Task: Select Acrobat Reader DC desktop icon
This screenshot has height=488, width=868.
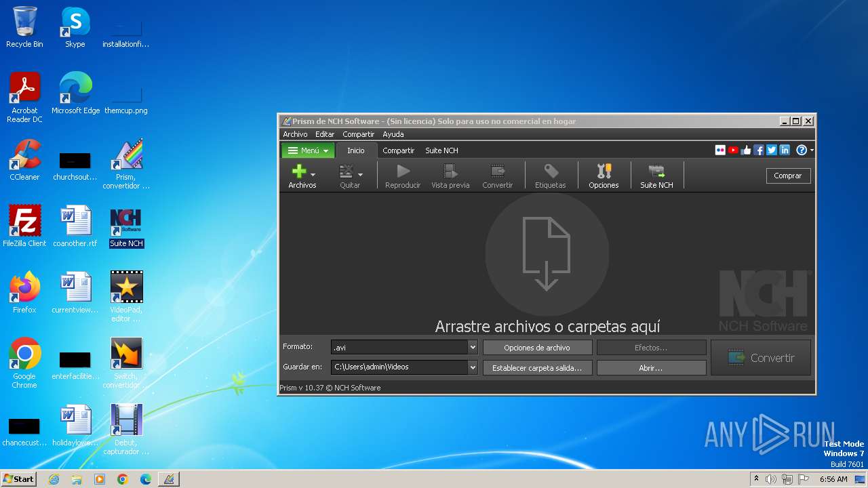Action: tap(24, 98)
